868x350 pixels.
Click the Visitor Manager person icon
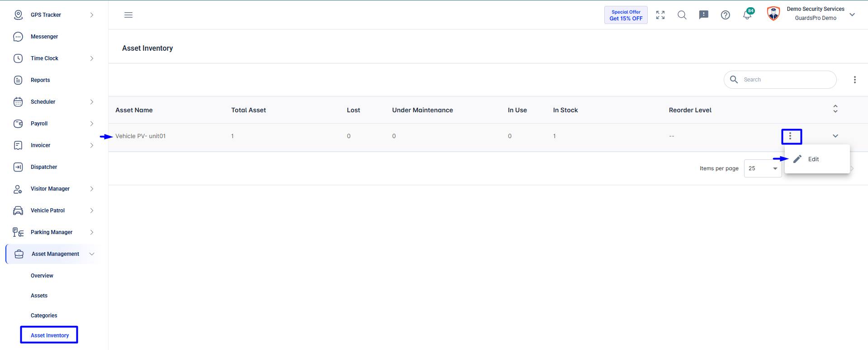click(18, 189)
